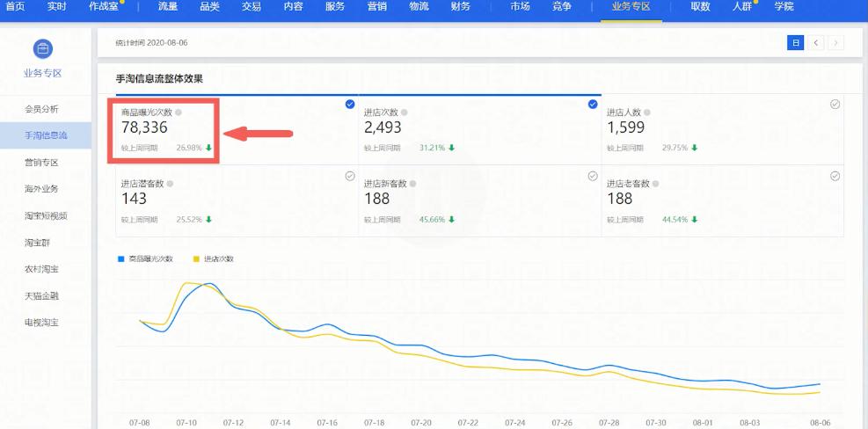This screenshot has height=429, width=868.
Task: Open the 营销 top tab
Action: coord(377,7)
